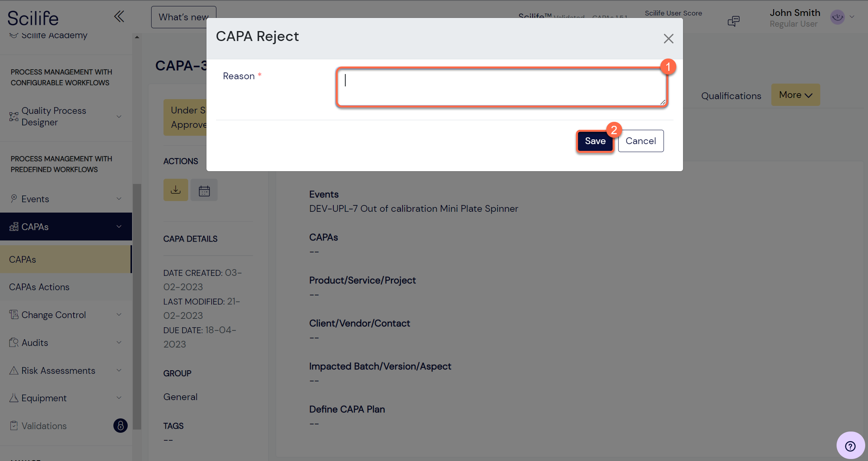Click the Define CAPA Plan heading
868x461 pixels.
pos(347,409)
